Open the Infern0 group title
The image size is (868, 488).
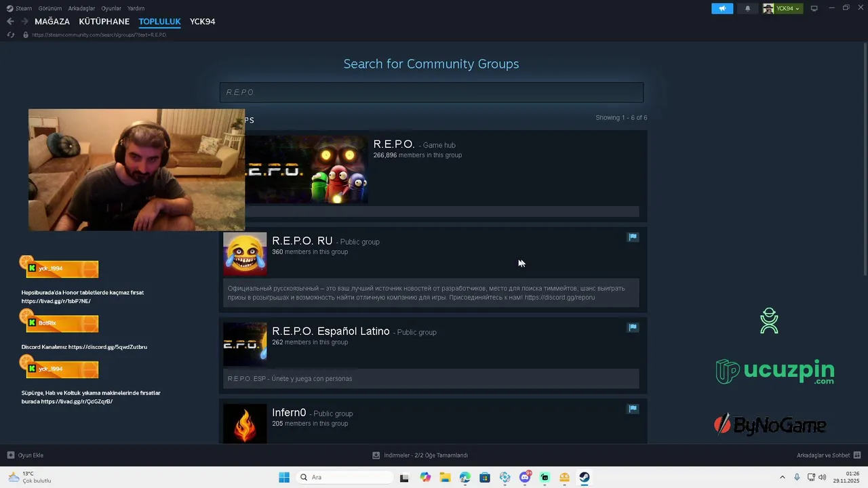point(289,412)
